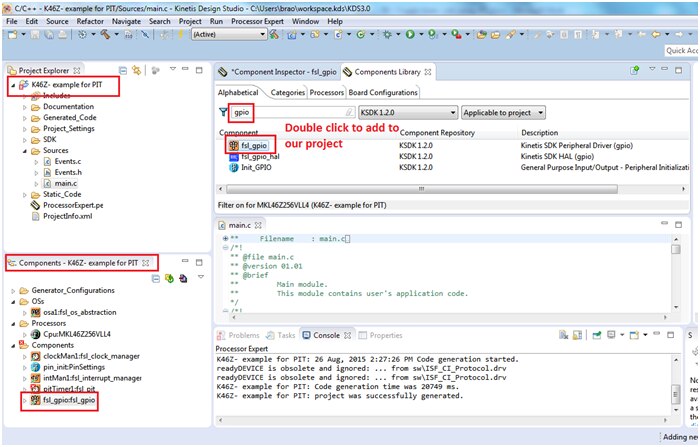Viewport: 700px width, 447px height.
Task: Collapse the Sources folder
Action: pyautogui.click(x=26, y=150)
